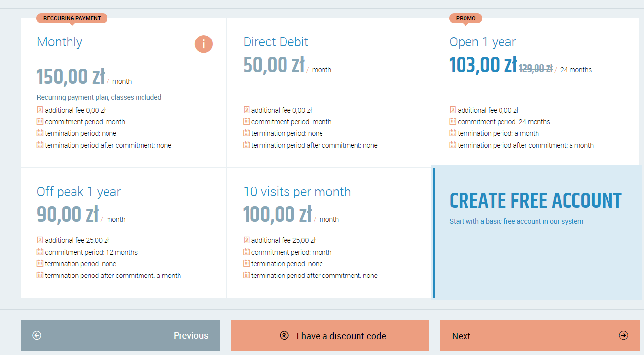Screen dimensions: 644x355
Task: Click the circled X icon beside discount code
Action: [284, 336]
